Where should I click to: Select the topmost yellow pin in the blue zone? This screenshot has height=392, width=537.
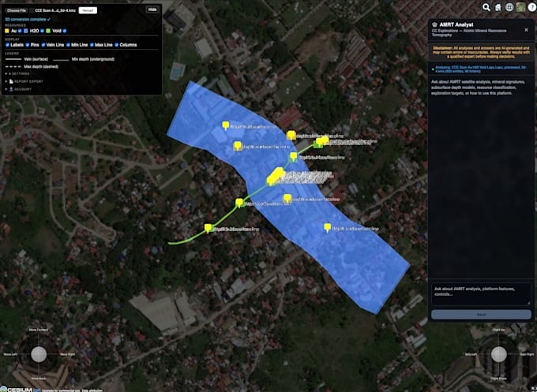tap(225, 125)
